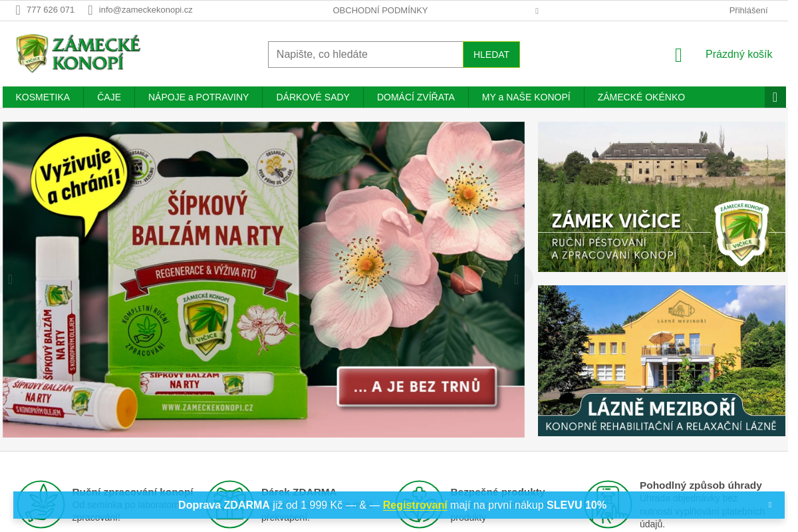Image resolution: width=798 pixels, height=532 pixels.
Task: Close the blue Doprava ZDARMA notification bar
Action: coord(770,505)
